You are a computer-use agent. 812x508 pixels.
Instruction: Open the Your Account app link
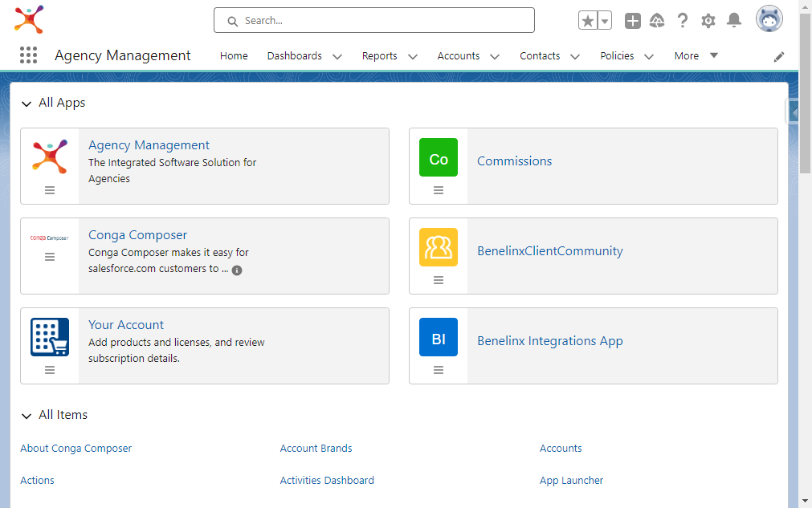[x=126, y=325]
